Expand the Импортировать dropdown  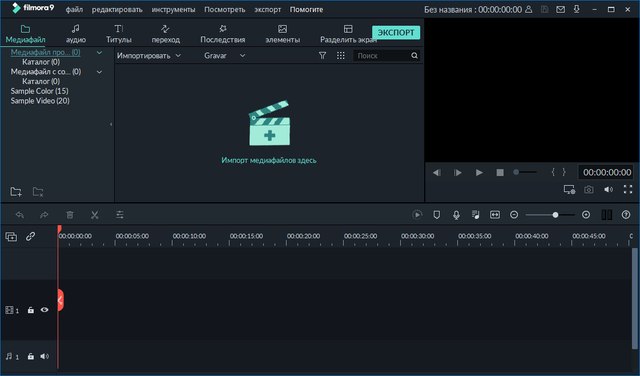(149, 56)
